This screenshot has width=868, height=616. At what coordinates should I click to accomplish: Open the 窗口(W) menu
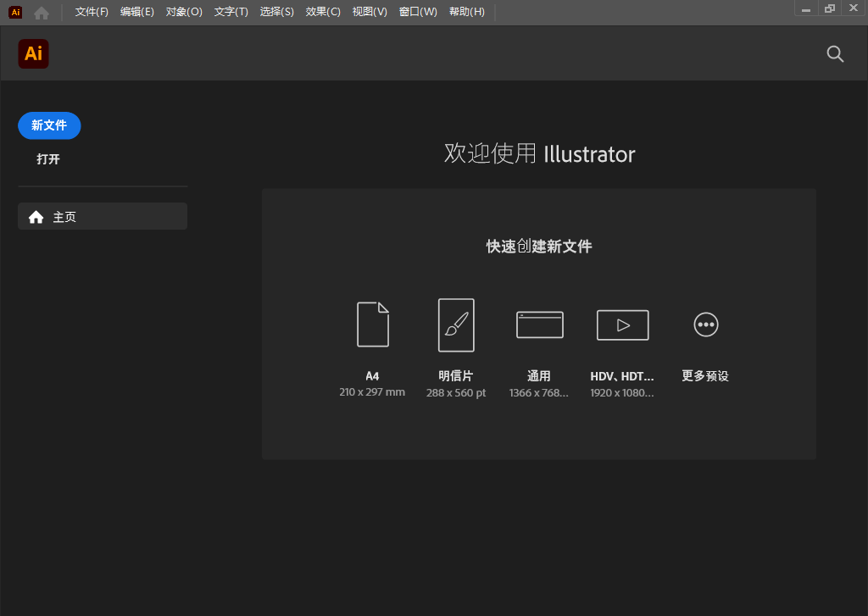tap(418, 12)
